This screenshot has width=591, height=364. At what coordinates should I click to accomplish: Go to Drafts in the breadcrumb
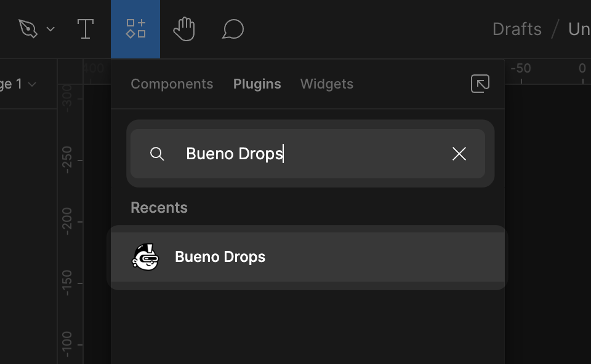point(517,29)
